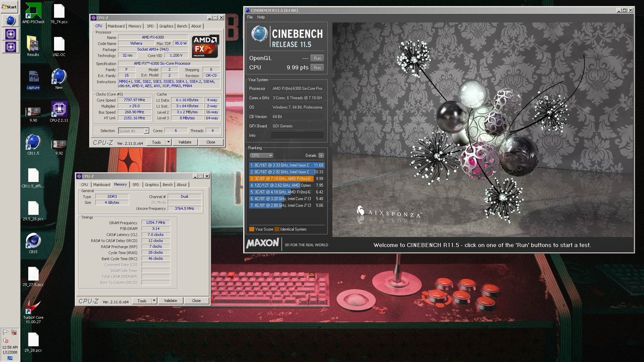Open the AMD PSCheck desktop icon
Viewport: 644px width, 362px height.
[33, 13]
